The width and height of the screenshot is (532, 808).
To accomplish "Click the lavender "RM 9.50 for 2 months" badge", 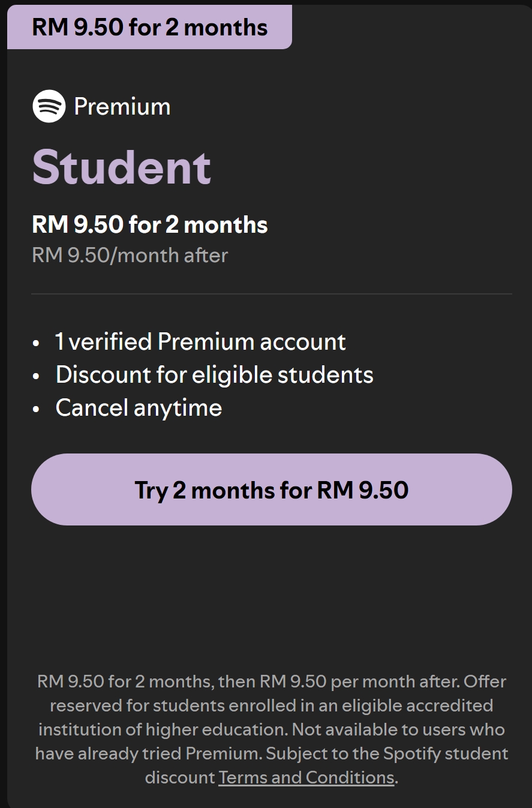I will (x=149, y=28).
